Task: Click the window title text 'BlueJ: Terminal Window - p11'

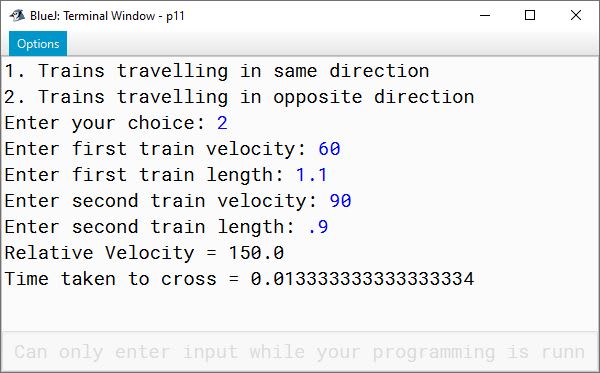Action: pos(107,16)
